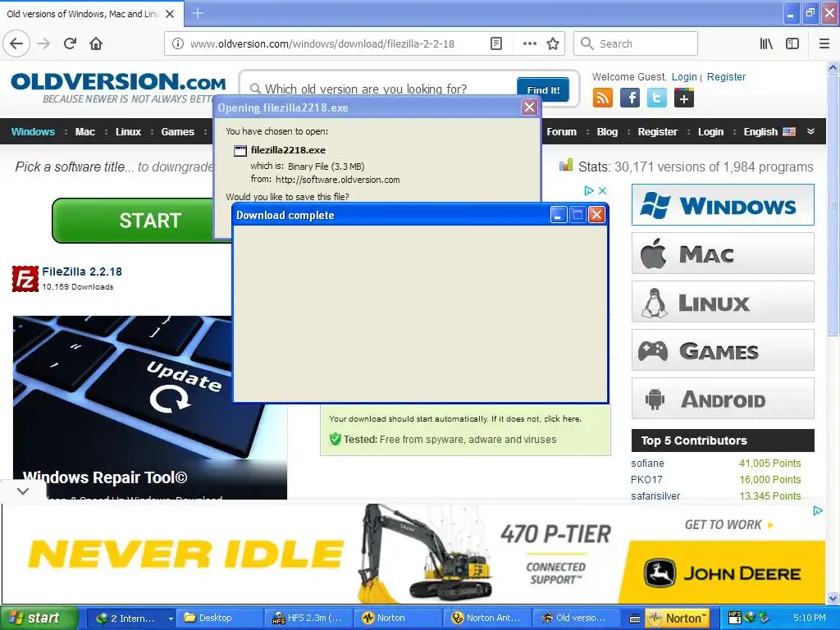Click Register in the dark nav bar
The width and height of the screenshot is (840, 630).
click(657, 132)
